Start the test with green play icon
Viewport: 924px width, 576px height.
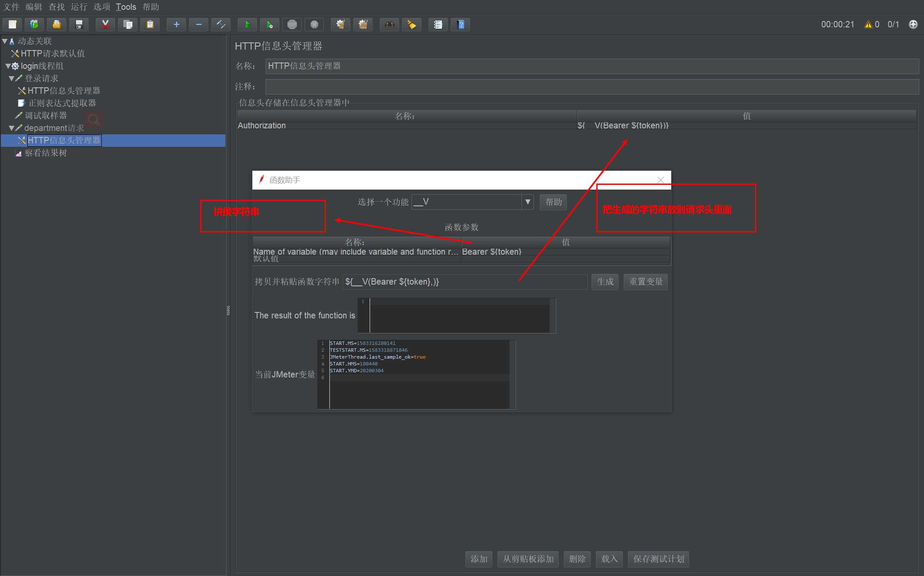click(247, 24)
